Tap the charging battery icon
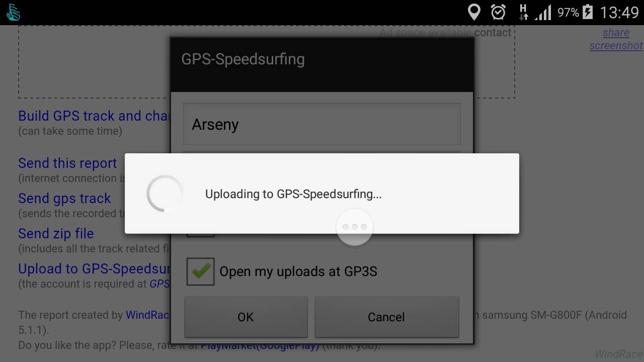The width and height of the screenshot is (644, 362). pos(588,12)
